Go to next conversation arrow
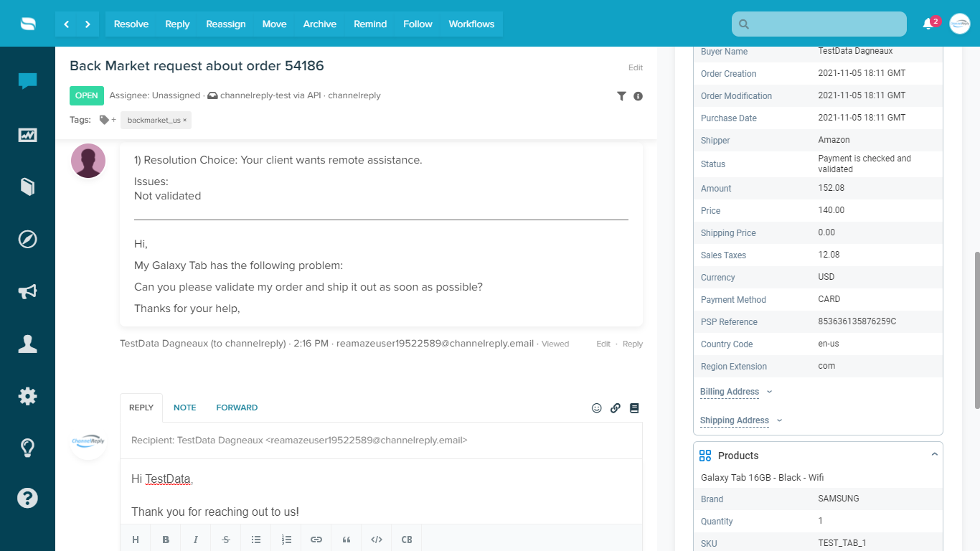980x551 pixels. coord(88,24)
